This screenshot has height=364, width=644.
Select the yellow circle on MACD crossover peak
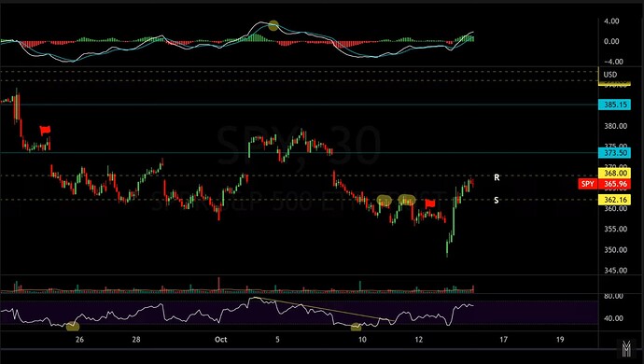(273, 25)
